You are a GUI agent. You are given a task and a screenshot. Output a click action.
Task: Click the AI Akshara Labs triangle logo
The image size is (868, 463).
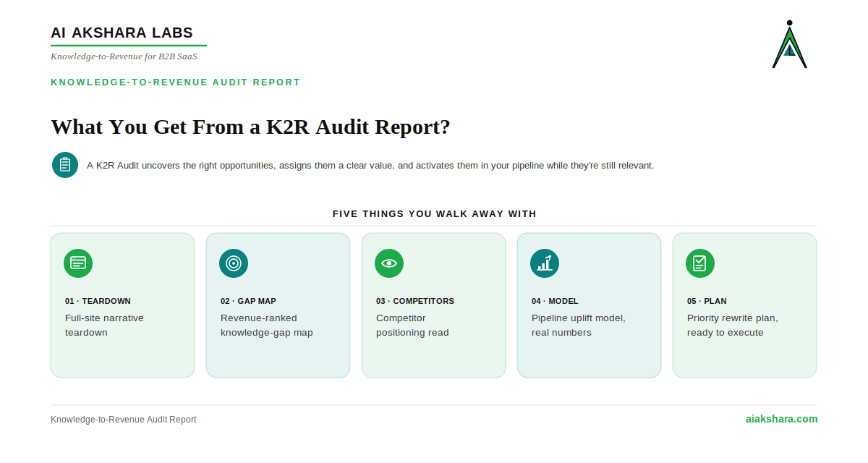789,45
